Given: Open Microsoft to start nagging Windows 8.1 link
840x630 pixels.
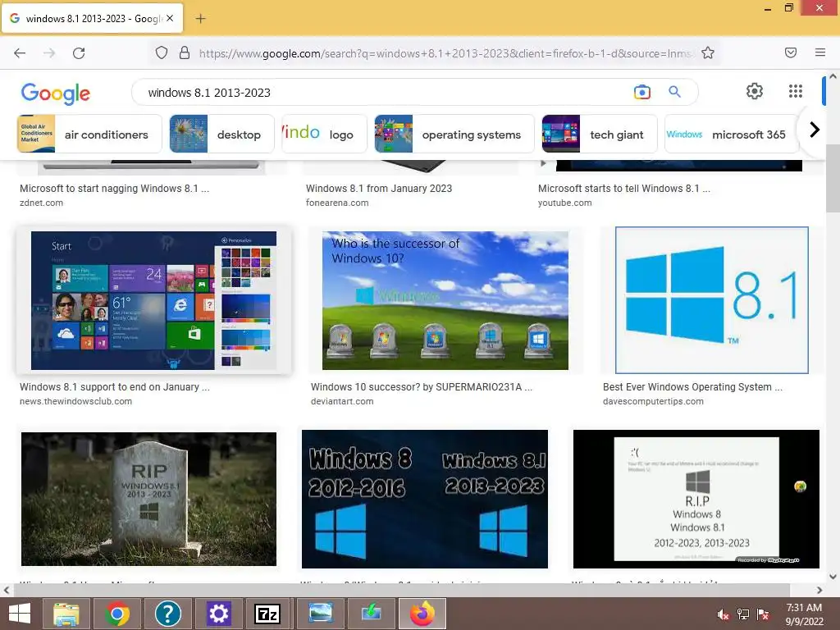Looking at the screenshot, I should click(x=114, y=189).
